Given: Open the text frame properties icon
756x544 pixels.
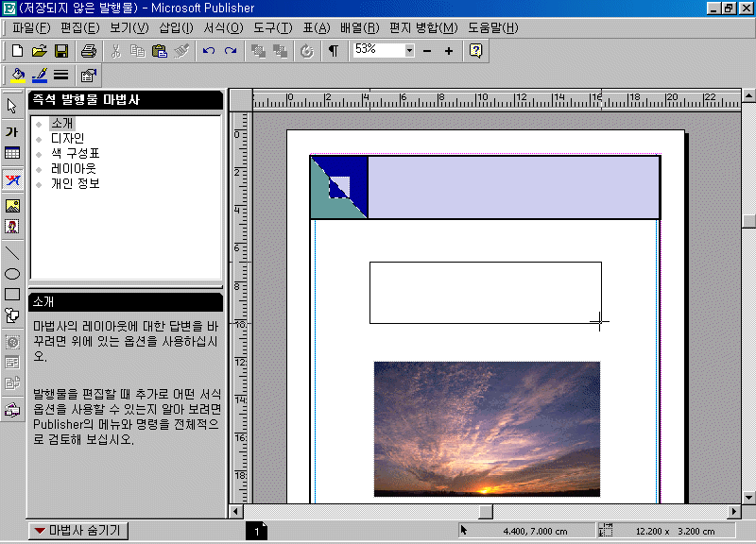Looking at the screenshot, I should [88, 76].
